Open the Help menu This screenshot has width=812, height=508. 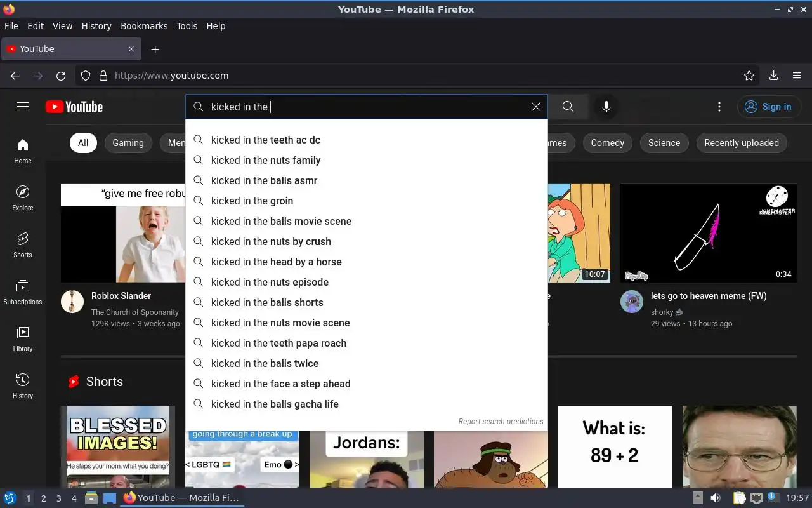point(216,26)
